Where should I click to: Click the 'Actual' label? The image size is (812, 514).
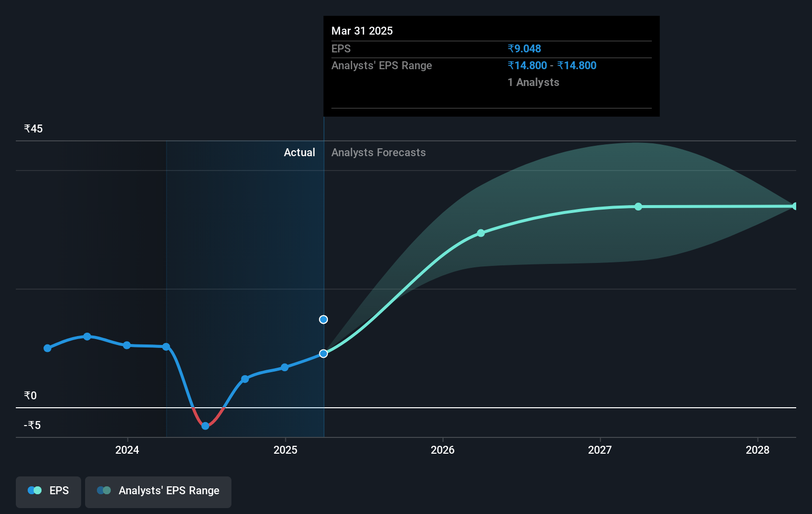coord(299,153)
